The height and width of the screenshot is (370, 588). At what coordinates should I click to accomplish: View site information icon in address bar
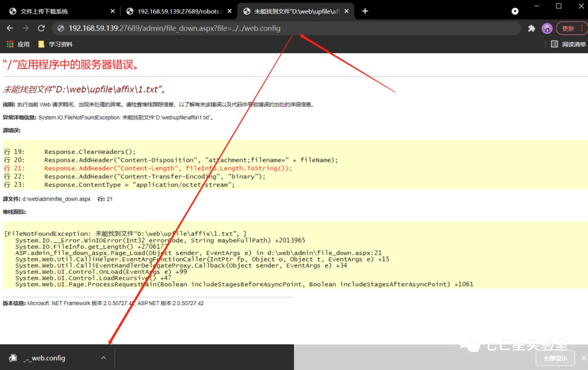point(61,28)
